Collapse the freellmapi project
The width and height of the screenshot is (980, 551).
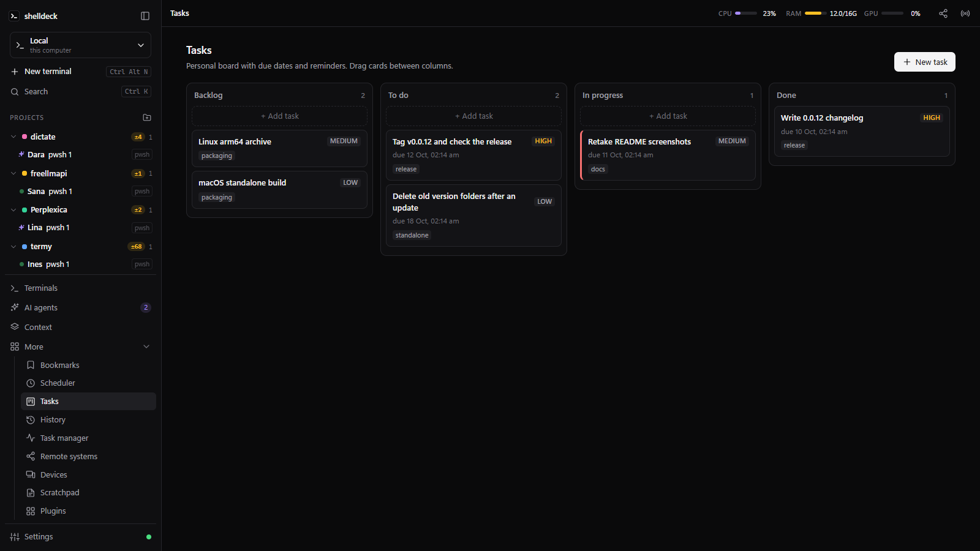(x=13, y=174)
